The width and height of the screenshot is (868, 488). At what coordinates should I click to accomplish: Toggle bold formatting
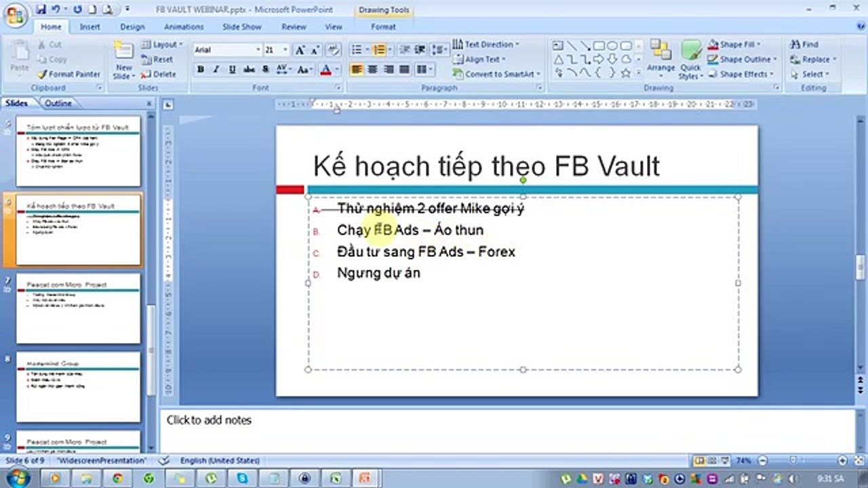(x=201, y=69)
